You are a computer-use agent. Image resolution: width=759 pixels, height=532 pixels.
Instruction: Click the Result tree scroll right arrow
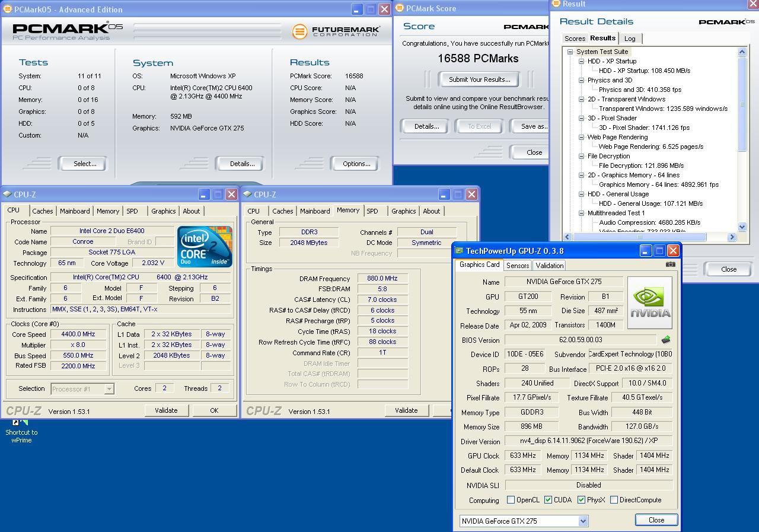(732, 237)
